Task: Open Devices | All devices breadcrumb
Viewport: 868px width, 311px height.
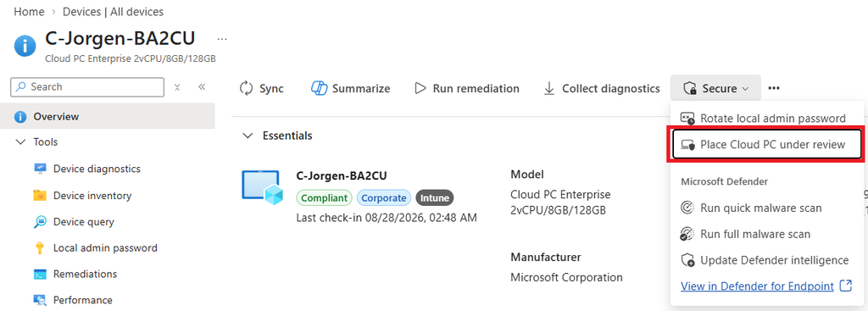Action: (113, 12)
